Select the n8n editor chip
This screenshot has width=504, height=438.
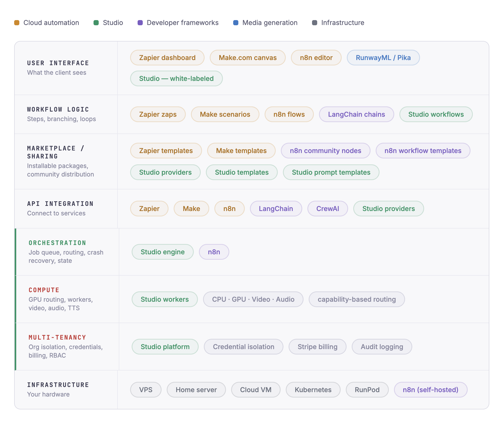coord(316,58)
